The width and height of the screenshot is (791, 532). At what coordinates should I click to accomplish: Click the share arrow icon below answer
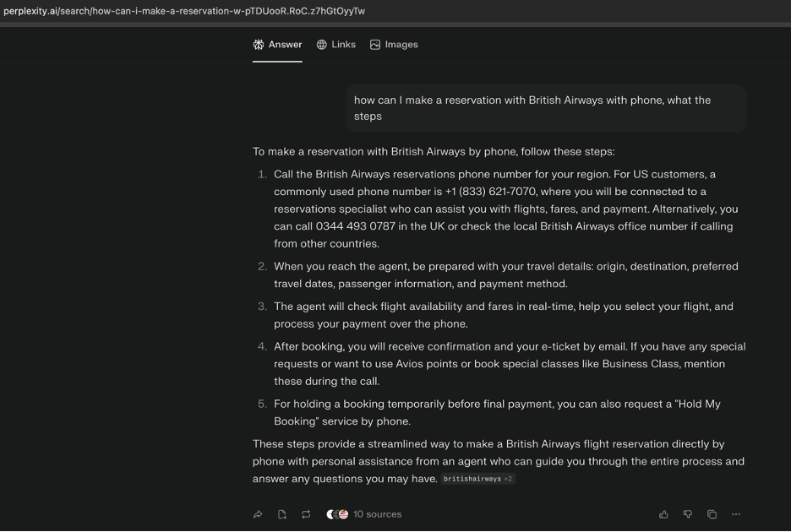tap(258, 514)
